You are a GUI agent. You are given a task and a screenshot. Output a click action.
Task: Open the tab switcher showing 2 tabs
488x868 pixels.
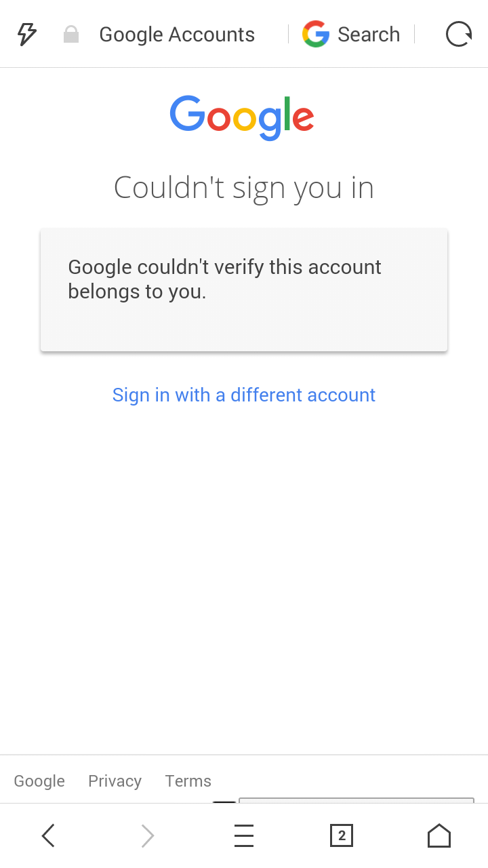click(x=342, y=835)
